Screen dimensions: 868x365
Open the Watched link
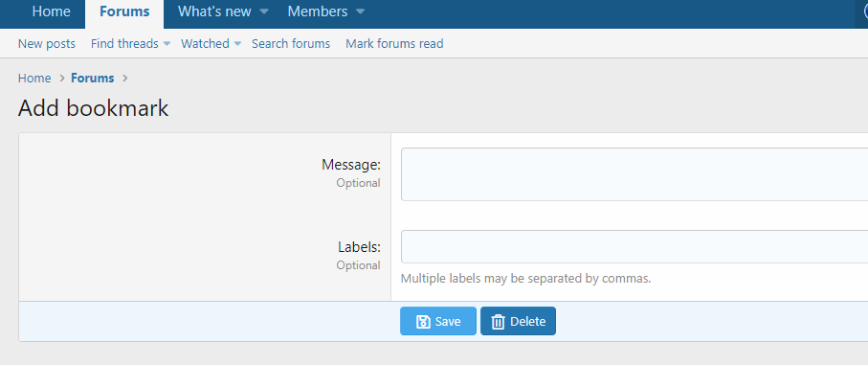point(205,44)
